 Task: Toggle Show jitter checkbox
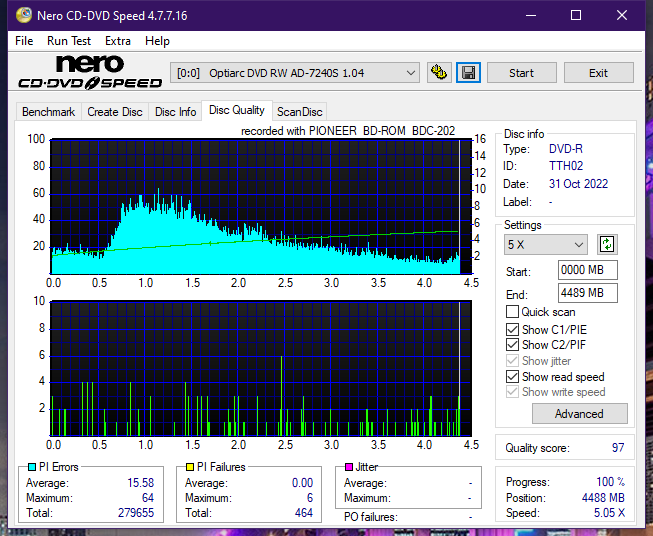click(512, 361)
